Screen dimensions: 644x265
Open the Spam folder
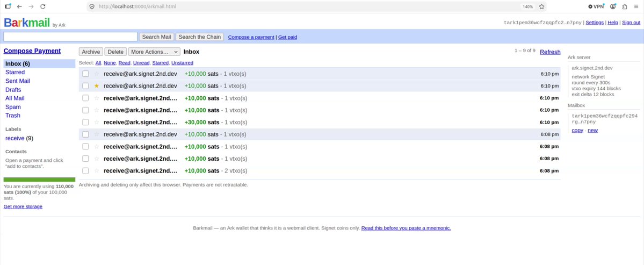[13, 107]
